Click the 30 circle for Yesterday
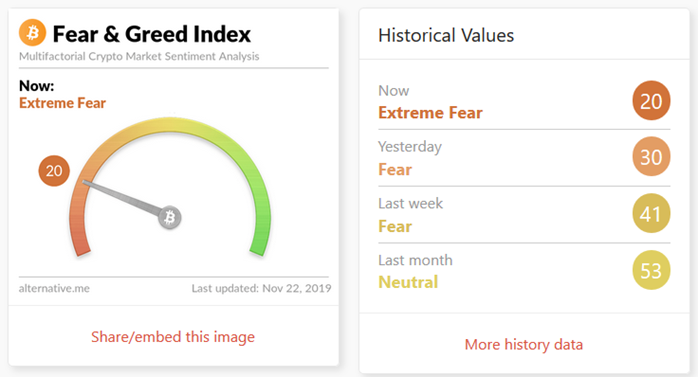Screen dimensions: 698x377 (651, 157)
